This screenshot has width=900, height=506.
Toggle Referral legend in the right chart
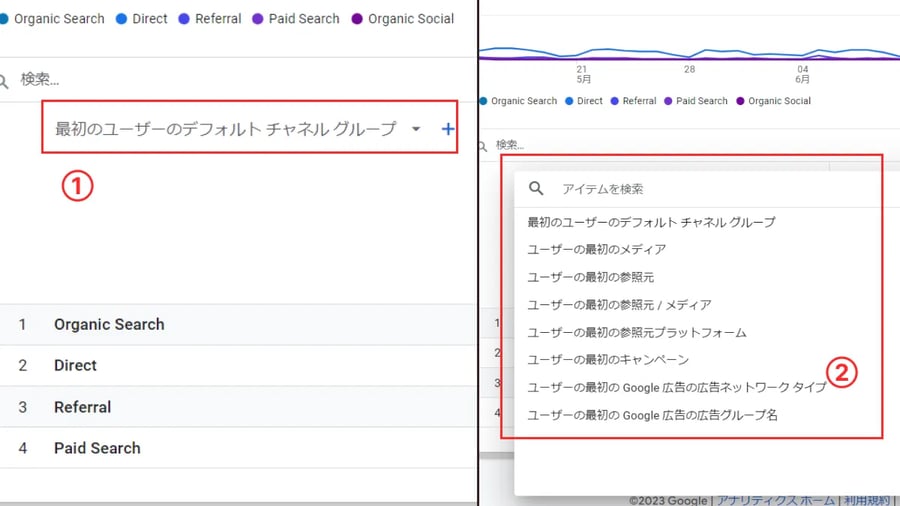coord(633,101)
